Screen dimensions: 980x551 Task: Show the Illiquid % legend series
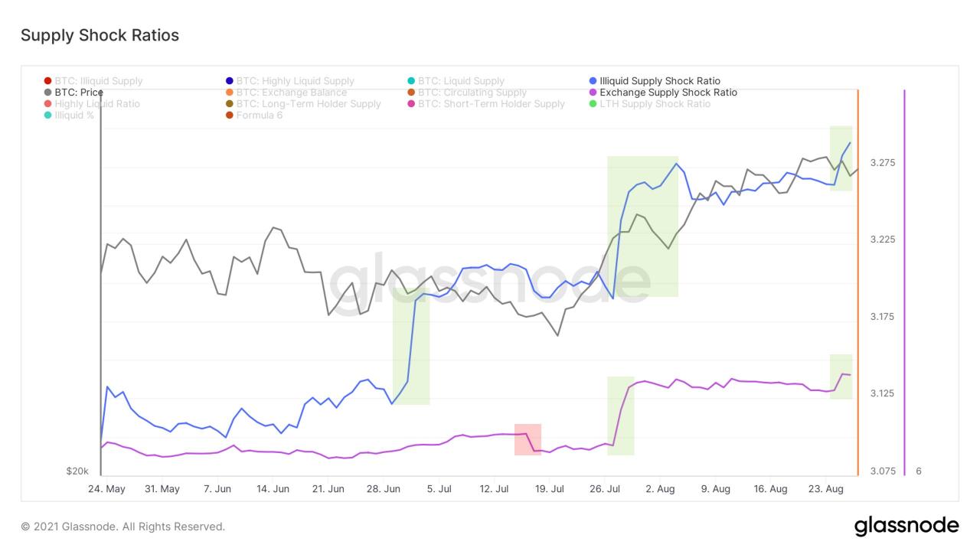(x=74, y=116)
